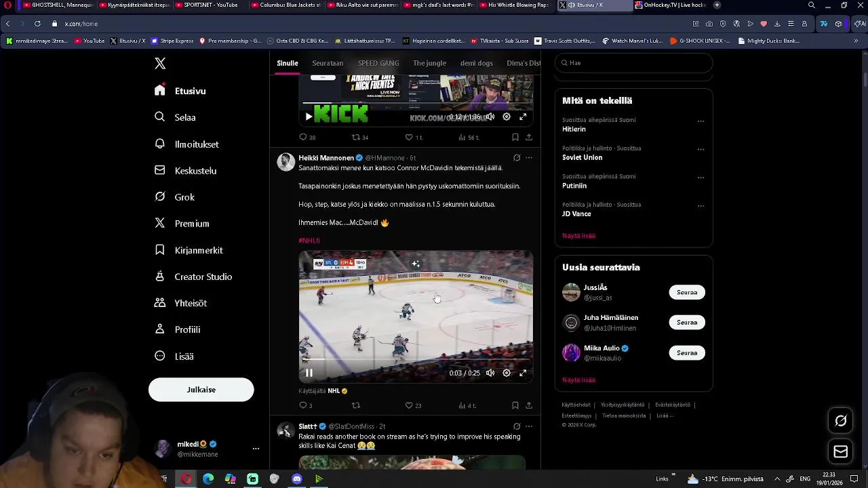
Task: Open options for Putiniin trend
Action: [701, 178]
